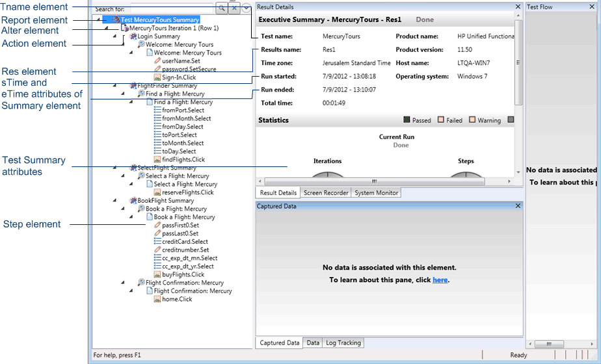The image size is (601, 364).
Task: Collapse the BookFlight Summary tree node
Action: click(x=114, y=201)
